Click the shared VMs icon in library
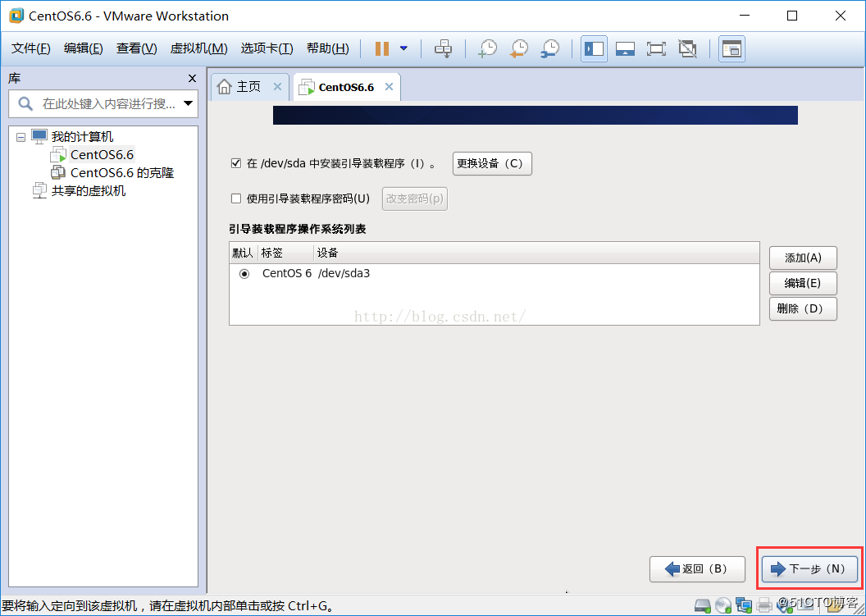The height and width of the screenshot is (616, 866). (39, 190)
